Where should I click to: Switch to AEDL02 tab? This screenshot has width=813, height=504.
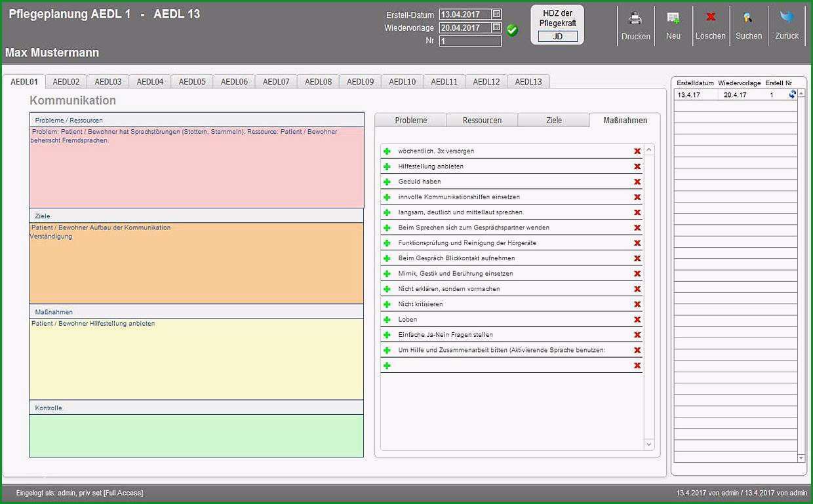pos(66,82)
